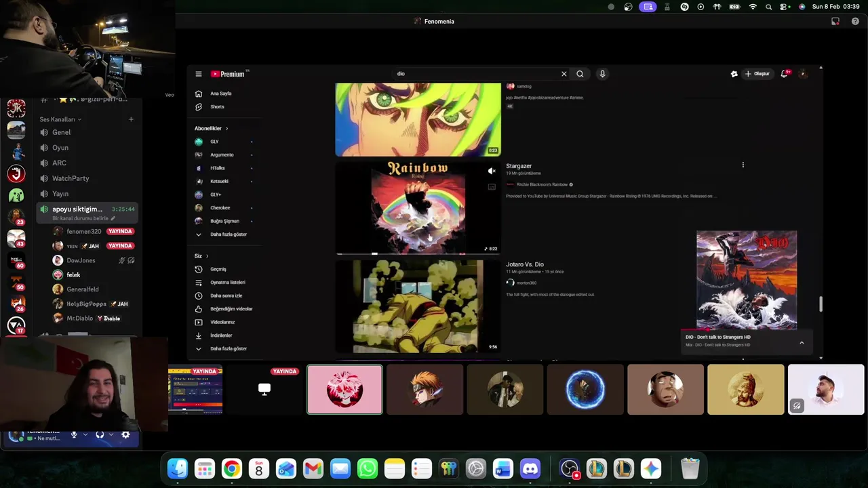Open the Stargazer video options menu
Screen dimensions: 868x488
(743, 165)
